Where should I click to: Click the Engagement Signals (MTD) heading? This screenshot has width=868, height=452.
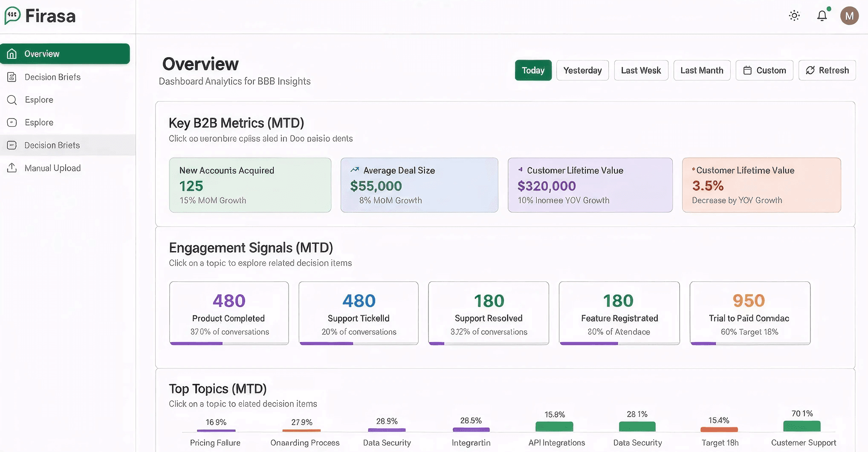[251, 248]
